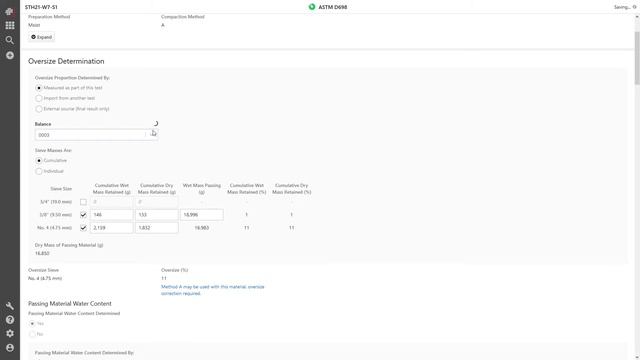
Task: Click the vertical scrollbar thumb
Action: (x=637, y=58)
